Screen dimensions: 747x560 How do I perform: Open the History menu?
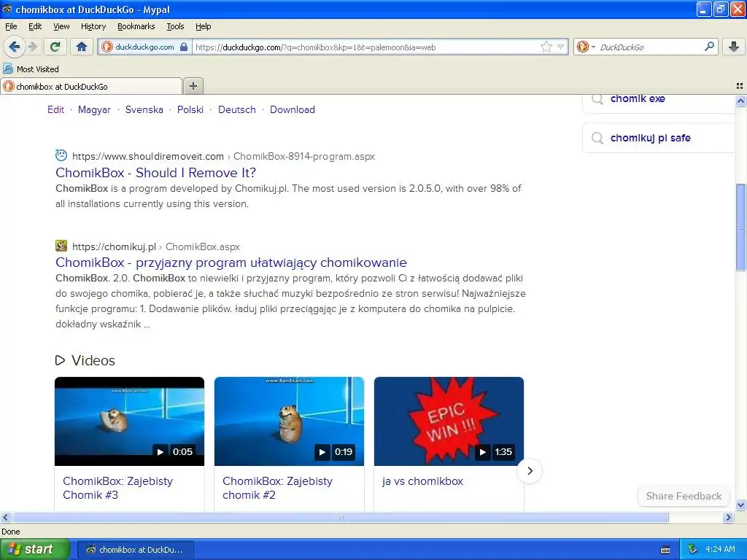[93, 26]
